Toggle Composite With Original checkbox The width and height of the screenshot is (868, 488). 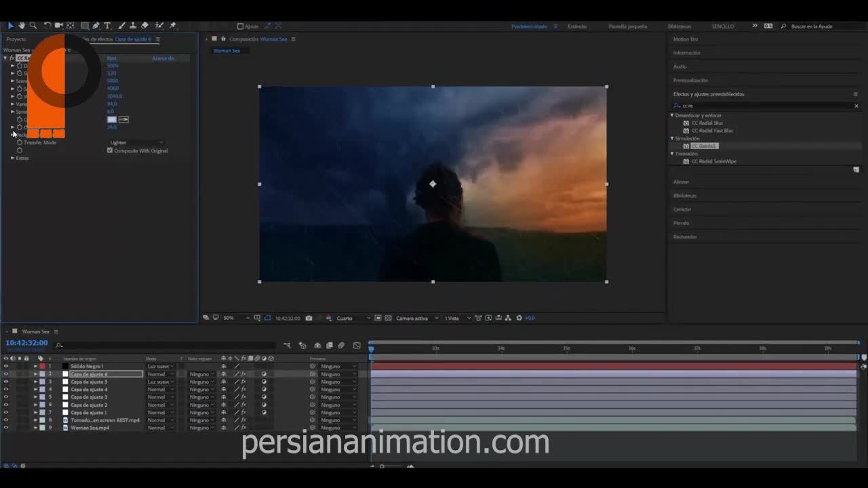(x=110, y=150)
